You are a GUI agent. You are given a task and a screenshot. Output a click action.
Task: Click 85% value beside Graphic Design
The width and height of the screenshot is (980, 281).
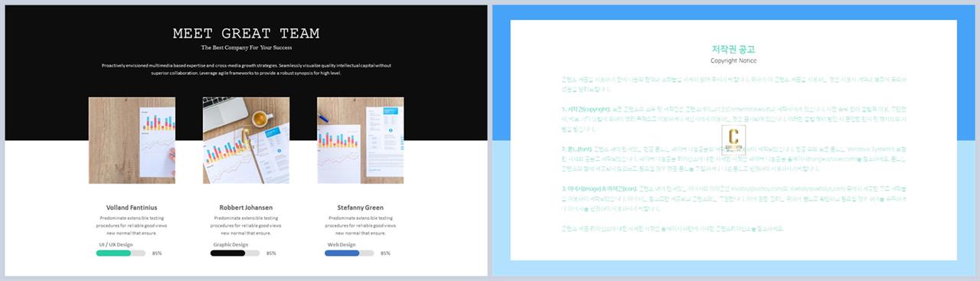pos(271,253)
